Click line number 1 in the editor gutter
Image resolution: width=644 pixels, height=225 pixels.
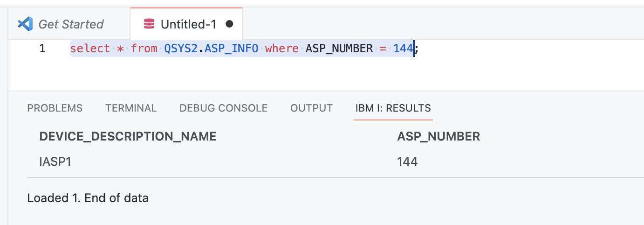tap(42, 49)
